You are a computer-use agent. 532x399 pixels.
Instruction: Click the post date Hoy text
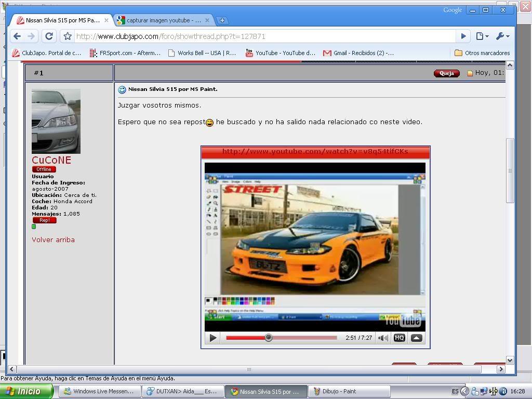tap(490, 73)
